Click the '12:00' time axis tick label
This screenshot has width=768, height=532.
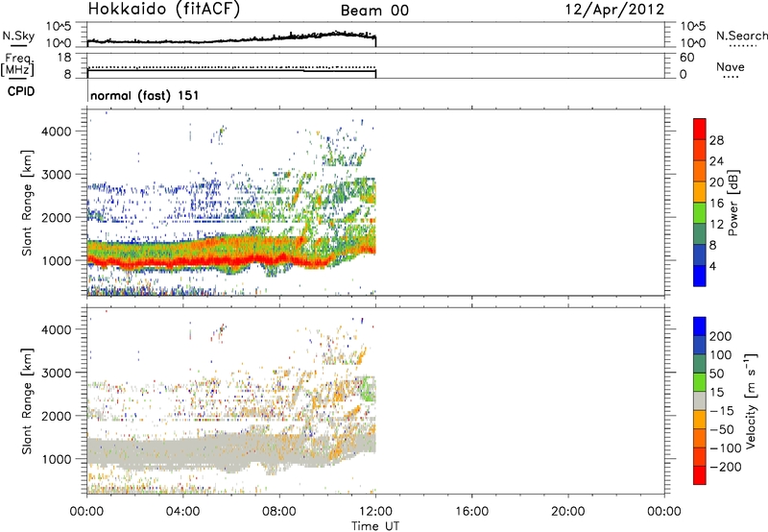[x=375, y=512]
